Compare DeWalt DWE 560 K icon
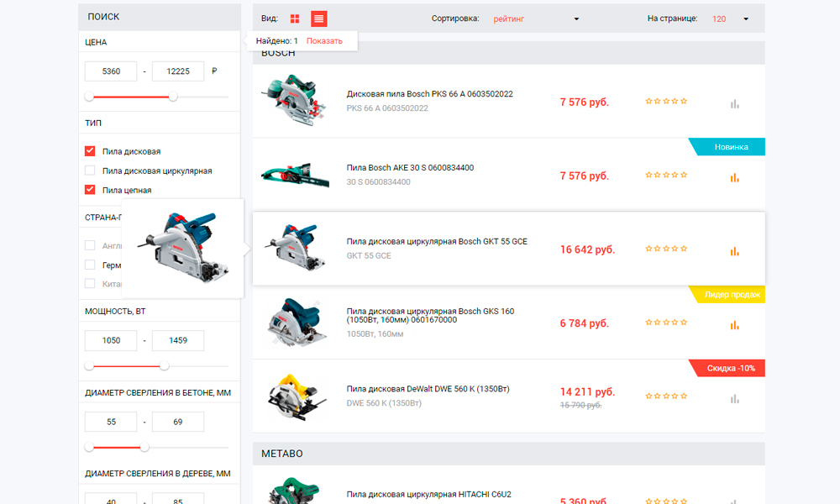This screenshot has height=504, width=840. coord(734,398)
